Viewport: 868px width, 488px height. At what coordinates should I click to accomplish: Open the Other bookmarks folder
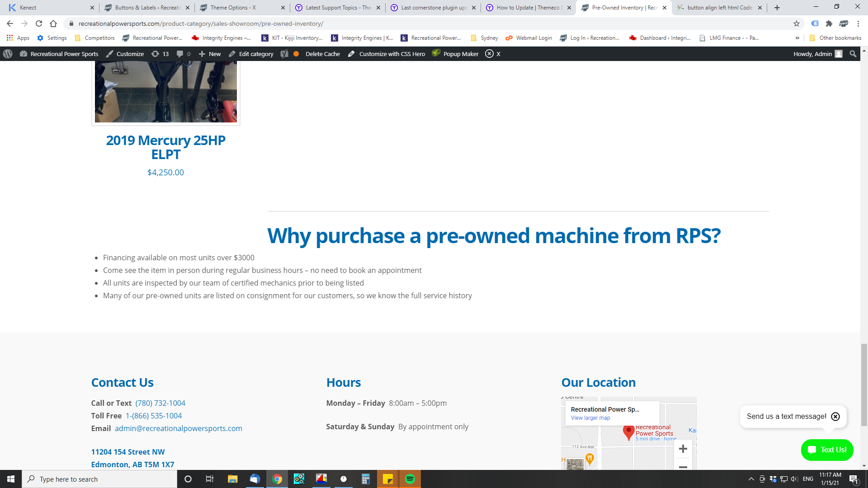click(x=835, y=38)
